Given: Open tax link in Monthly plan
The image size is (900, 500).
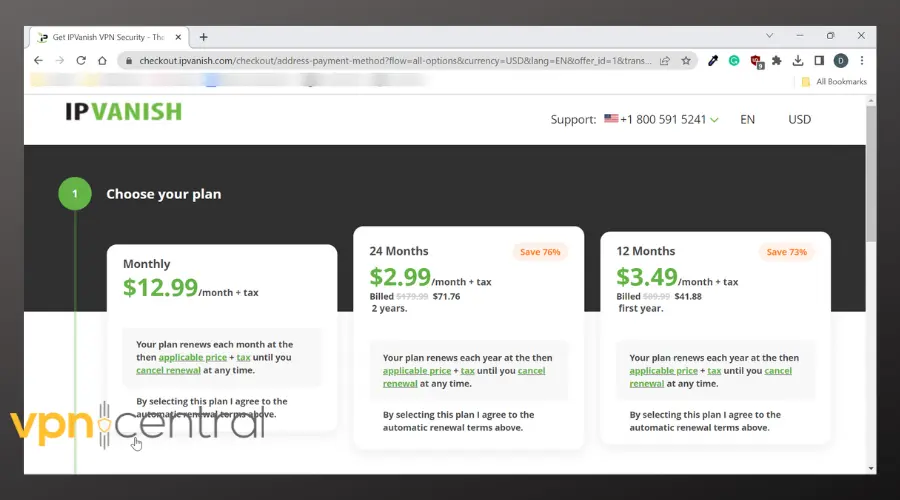Looking at the screenshot, I should (x=243, y=357).
